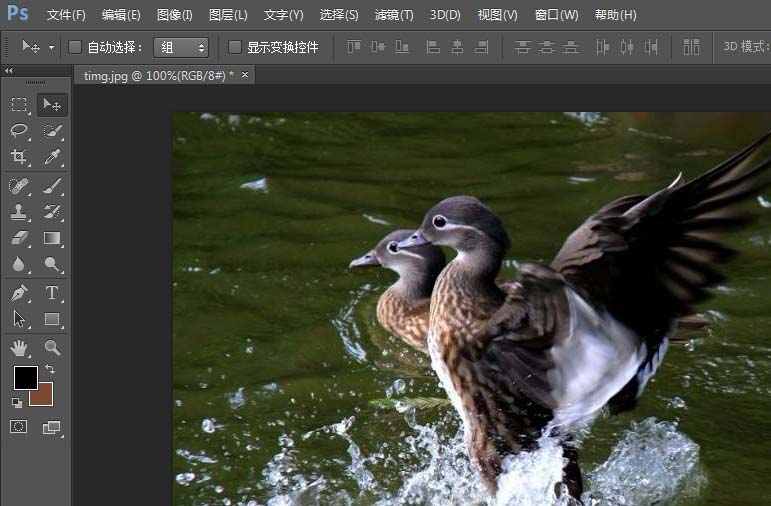The height and width of the screenshot is (506, 771).
Task: Align top edges of layers
Action: click(x=354, y=47)
